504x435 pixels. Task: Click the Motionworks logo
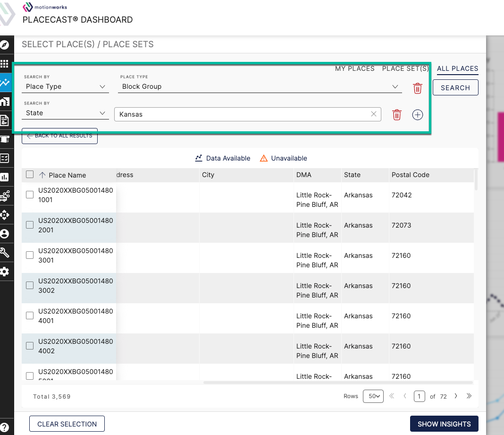pyautogui.click(x=45, y=7)
